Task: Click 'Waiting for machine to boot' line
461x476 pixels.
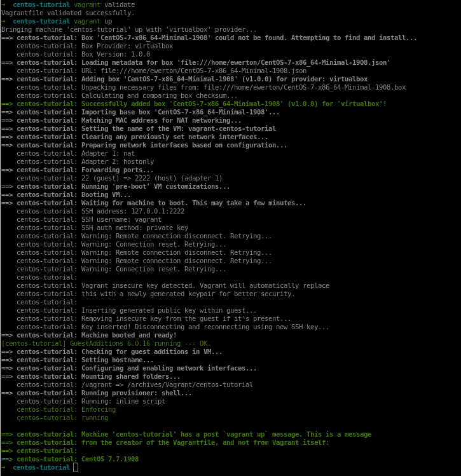Action: click(x=154, y=203)
